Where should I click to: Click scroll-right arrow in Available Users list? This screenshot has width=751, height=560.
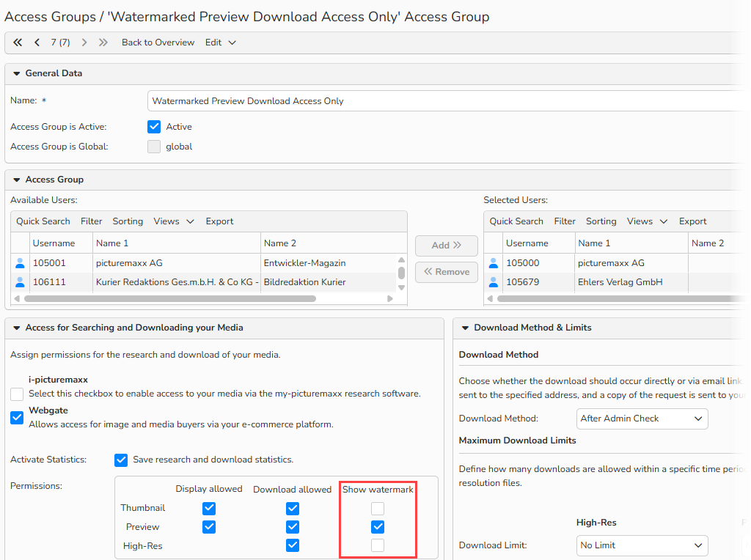coord(390,298)
